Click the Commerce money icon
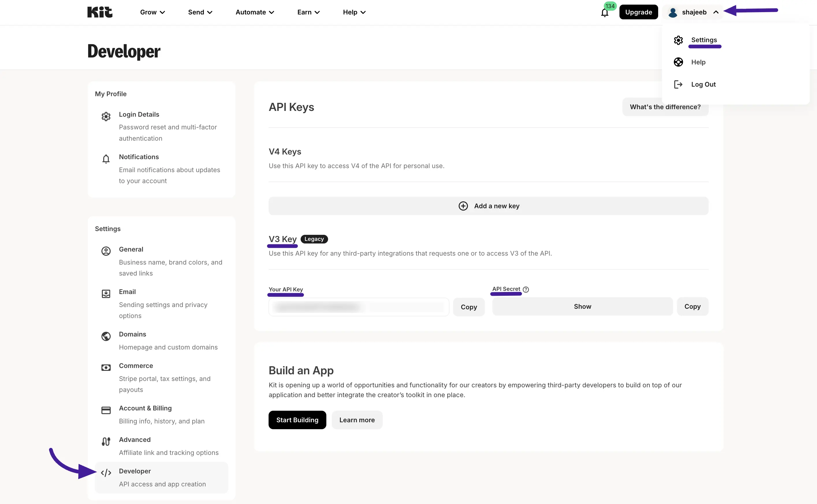The height and width of the screenshot is (504, 817). pyautogui.click(x=106, y=368)
